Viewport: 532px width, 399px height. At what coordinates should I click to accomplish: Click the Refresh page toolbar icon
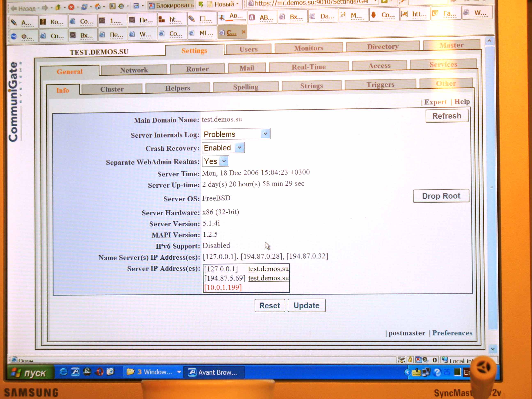(84, 7)
